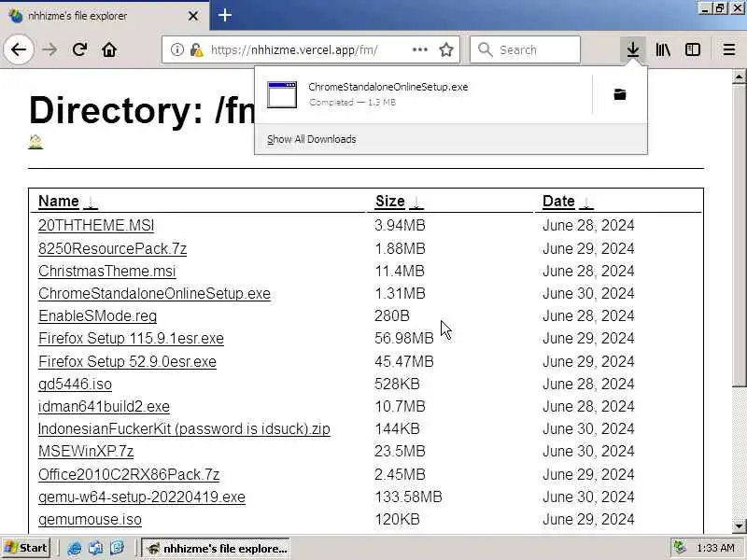Screen dimensions: 747x560
Task: Click the clock showing 1:33 AM
Action: 715,548
